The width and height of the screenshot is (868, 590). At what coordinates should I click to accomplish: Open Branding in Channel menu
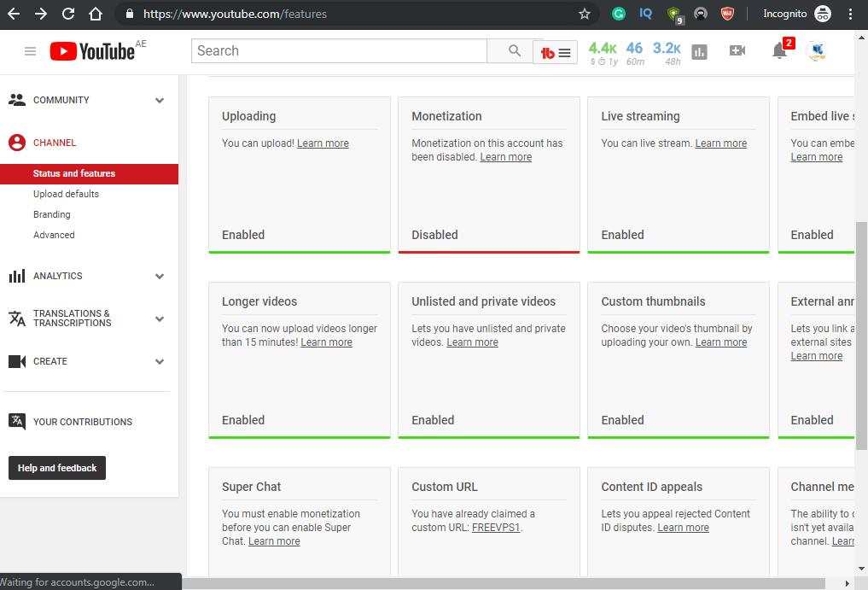tap(51, 214)
